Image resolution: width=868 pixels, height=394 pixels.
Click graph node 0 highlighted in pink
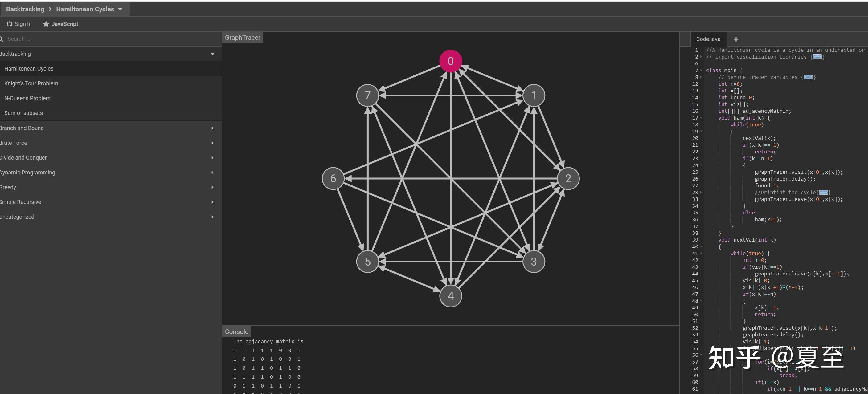(x=451, y=61)
